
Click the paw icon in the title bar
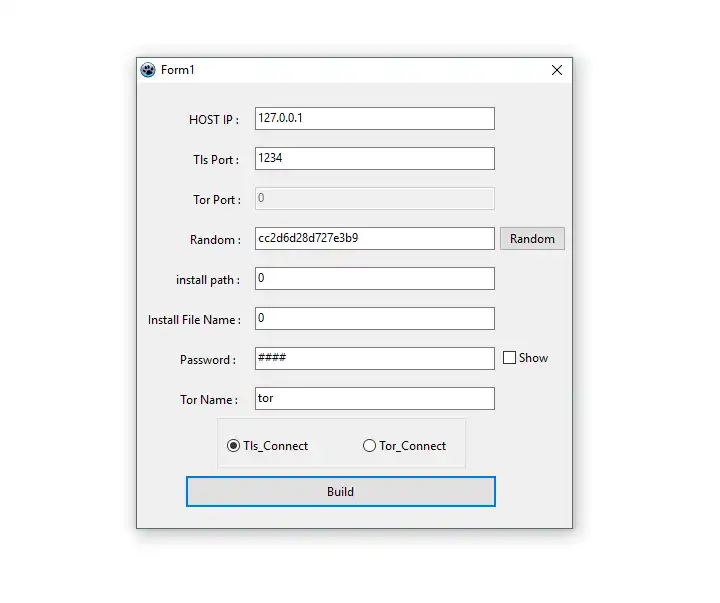[148, 70]
